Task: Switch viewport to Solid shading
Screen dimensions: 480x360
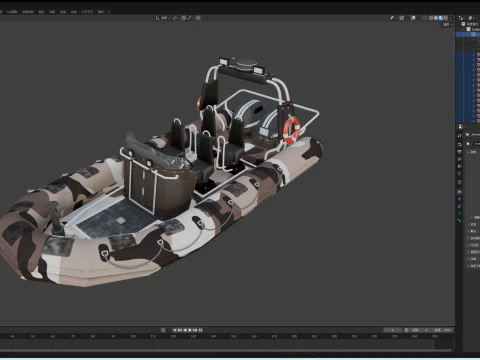Action: (x=436, y=18)
